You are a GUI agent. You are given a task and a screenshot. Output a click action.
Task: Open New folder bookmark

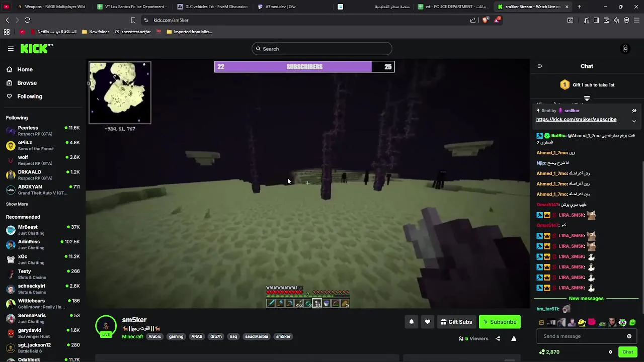(96, 32)
